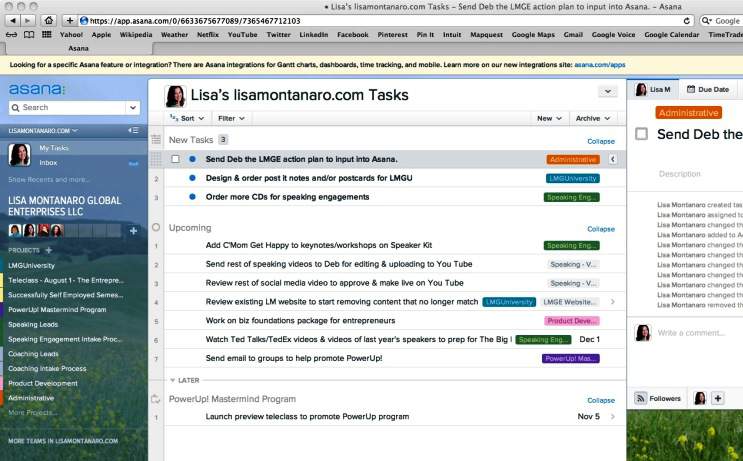The width and height of the screenshot is (743, 461).
Task: Collapse the LATER section triangle
Action: pos(172,380)
